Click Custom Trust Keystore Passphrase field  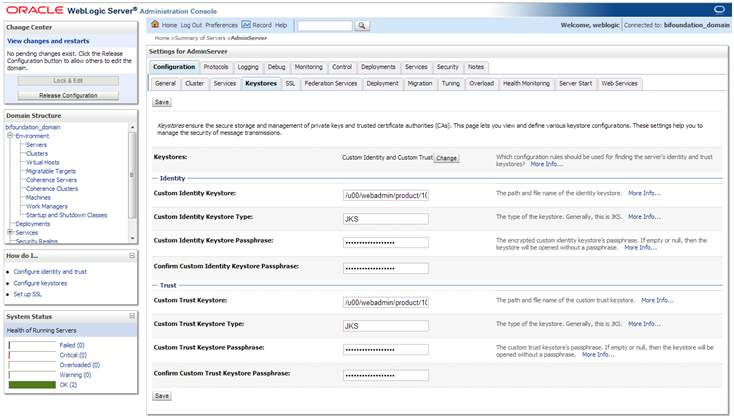(x=386, y=350)
